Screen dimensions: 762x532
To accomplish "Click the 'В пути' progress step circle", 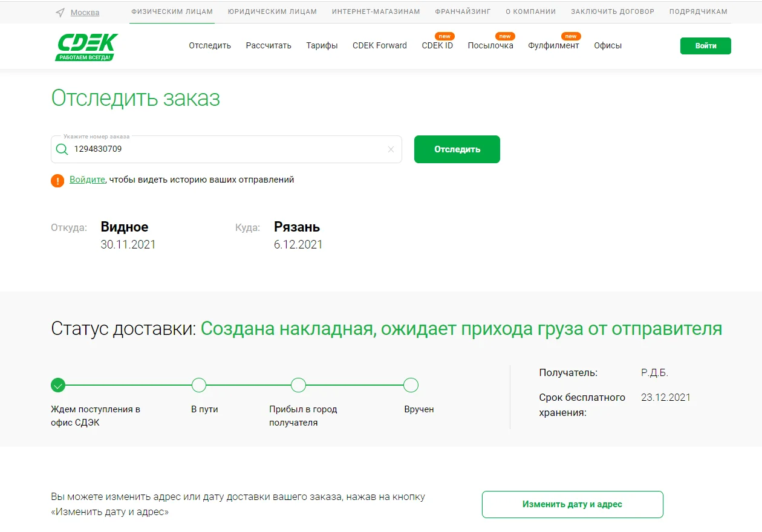I will click(x=199, y=385).
